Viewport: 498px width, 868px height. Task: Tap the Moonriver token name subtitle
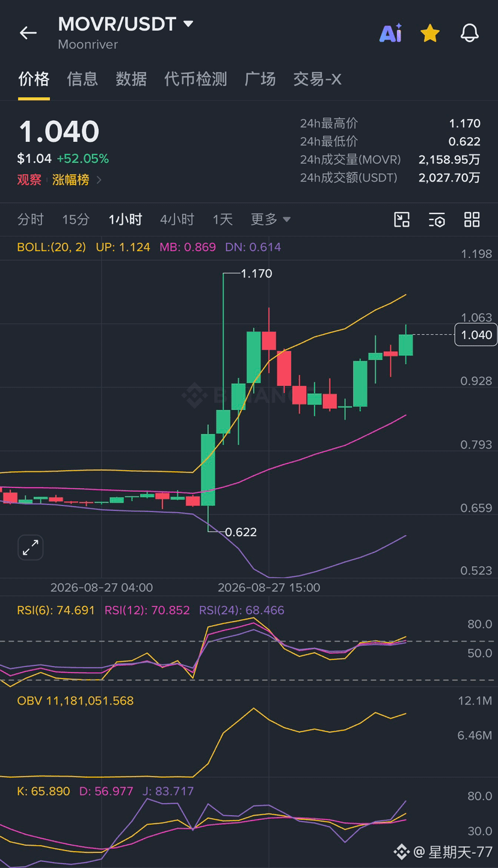click(x=88, y=44)
